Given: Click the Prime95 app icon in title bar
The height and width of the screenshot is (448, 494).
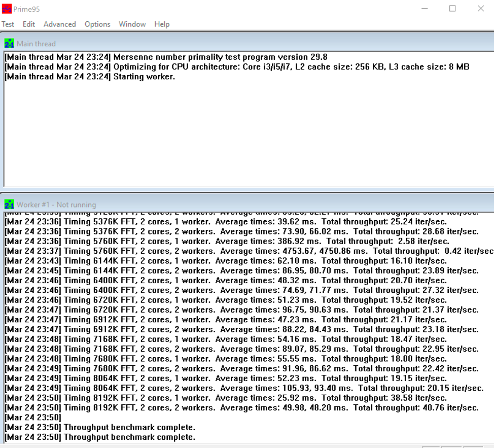Looking at the screenshot, I should (7, 9).
